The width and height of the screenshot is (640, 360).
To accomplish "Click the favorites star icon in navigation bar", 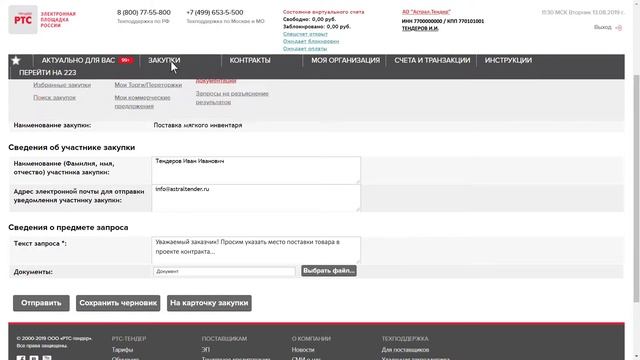I will coord(16,60).
